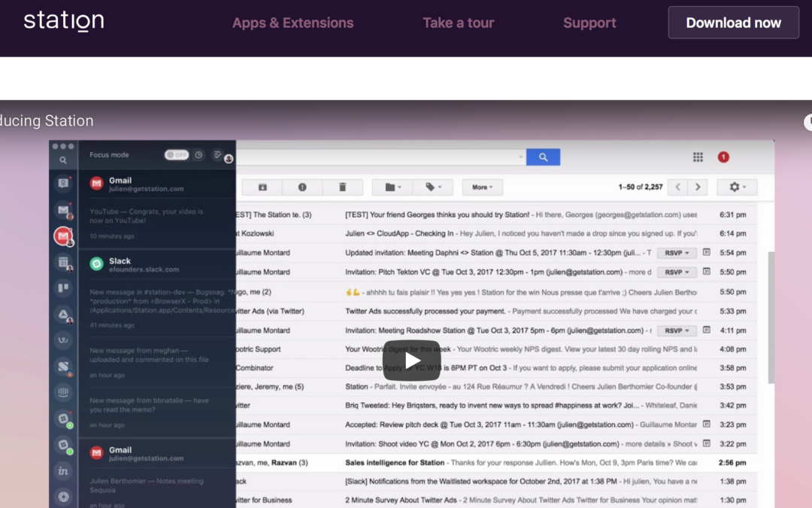
Task: Click the red notification badge with 1
Action: coord(723,157)
